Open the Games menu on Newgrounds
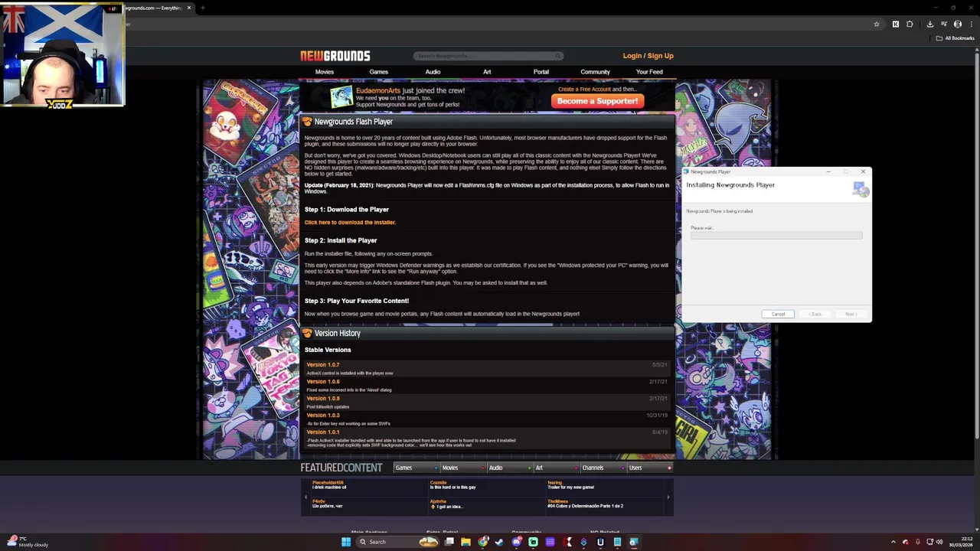 coord(379,72)
